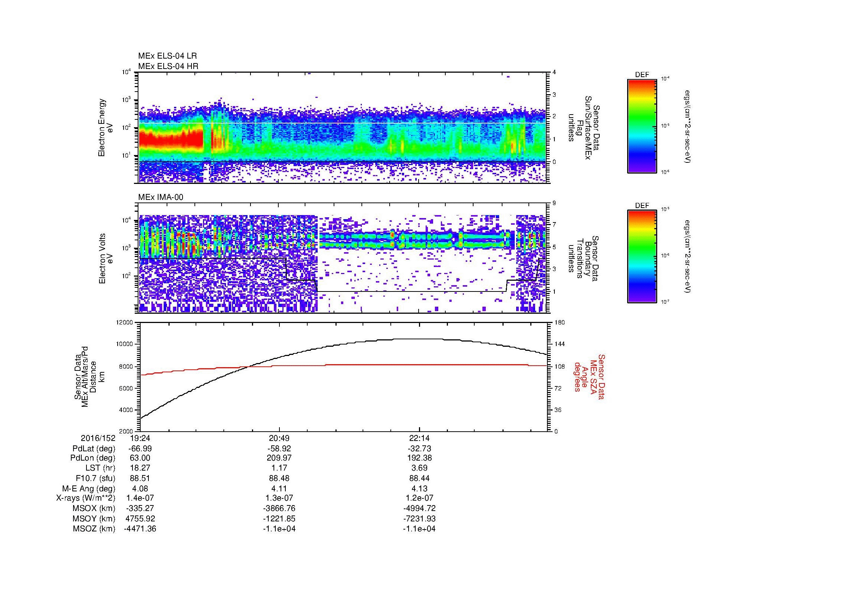
Task: Click the LST value '1.17'
Action: pyautogui.click(x=279, y=468)
